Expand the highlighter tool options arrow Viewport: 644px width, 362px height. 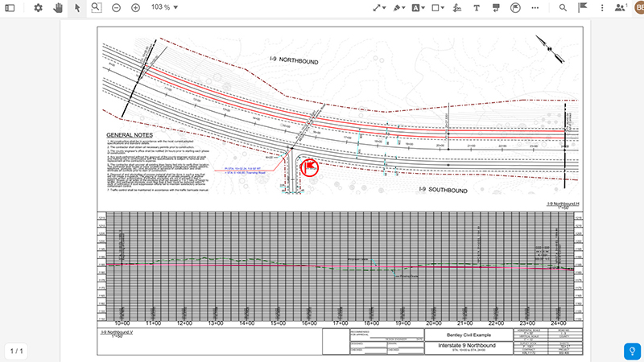tap(403, 8)
